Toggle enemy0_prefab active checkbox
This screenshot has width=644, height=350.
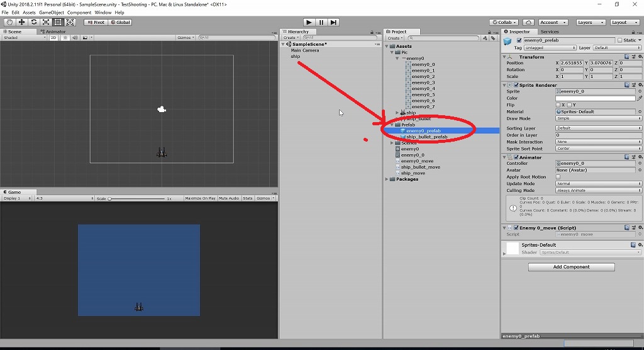tap(519, 40)
